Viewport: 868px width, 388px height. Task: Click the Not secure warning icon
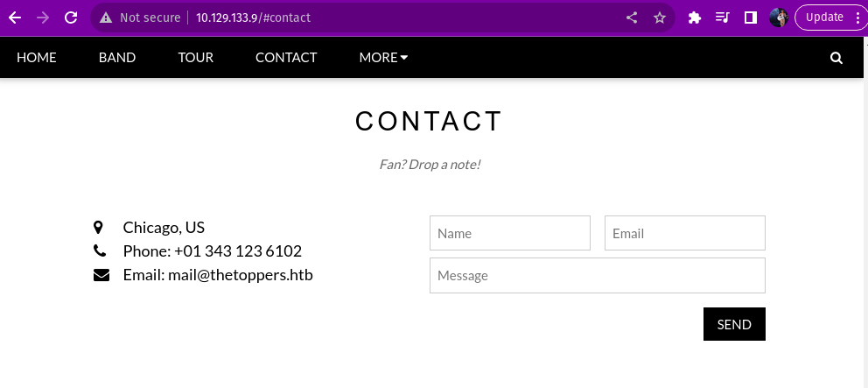106,18
